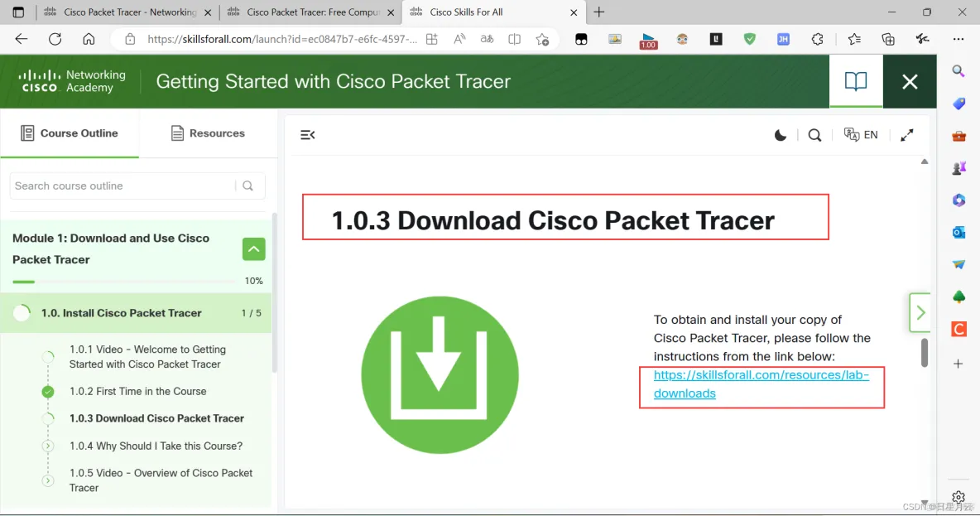Open 1.0.3 Download Cisco Packet Tracer lesson
980x516 pixels.
156,418
